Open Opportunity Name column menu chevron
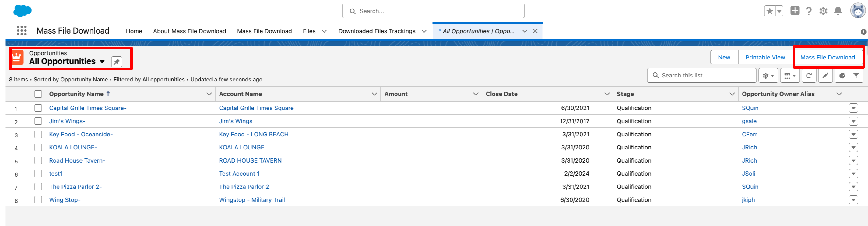 click(x=209, y=94)
